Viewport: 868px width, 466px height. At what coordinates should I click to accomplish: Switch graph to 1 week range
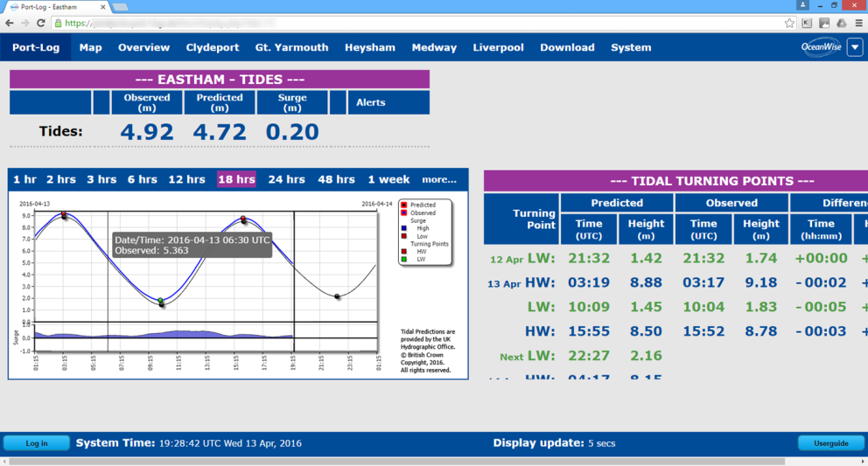click(x=388, y=179)
